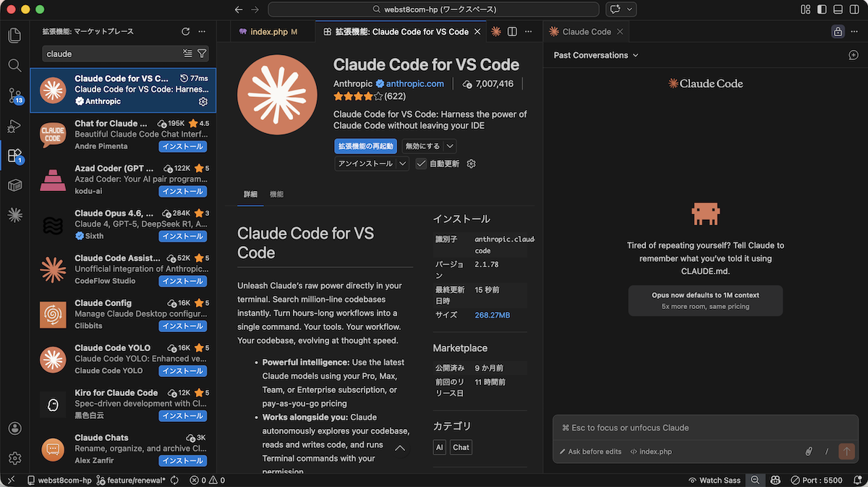The image size is (868, 487).
Task: Click the attach file paperclip icon
Action: pos(809,452)
